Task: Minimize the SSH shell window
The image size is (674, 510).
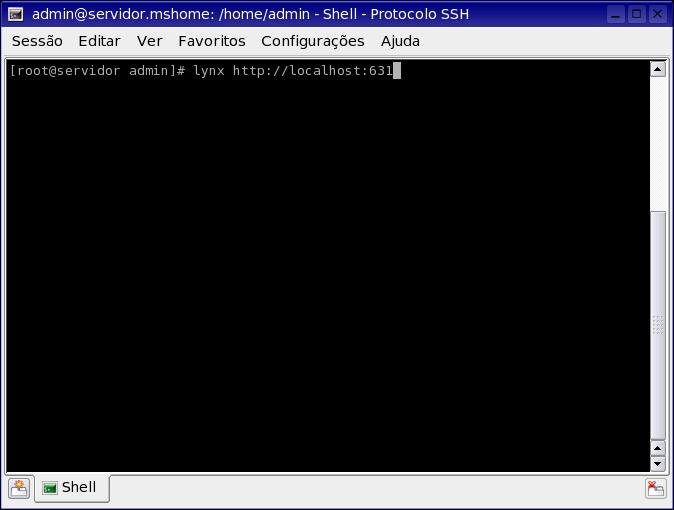Action: point(616,14)
